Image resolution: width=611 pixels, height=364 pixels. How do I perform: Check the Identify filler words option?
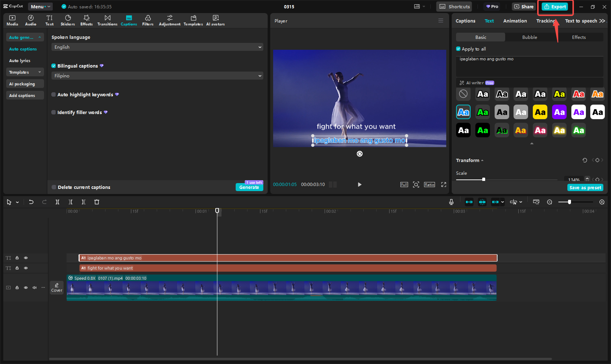point(54,112)
